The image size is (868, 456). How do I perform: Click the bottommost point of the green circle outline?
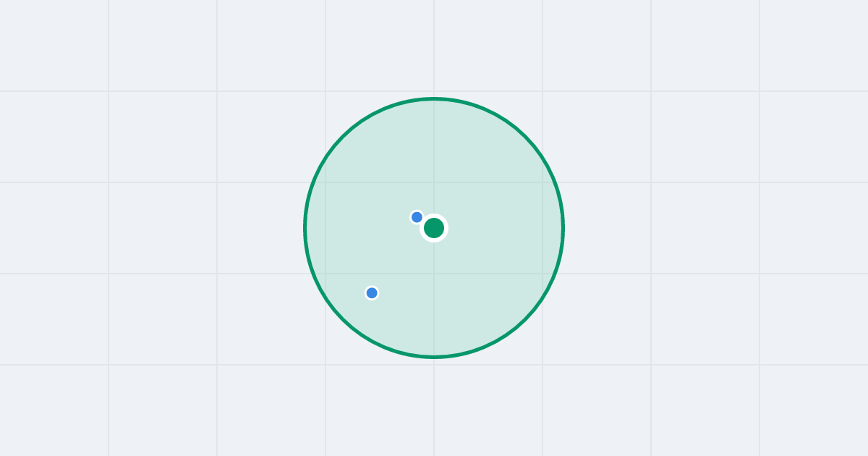[434, 357]
